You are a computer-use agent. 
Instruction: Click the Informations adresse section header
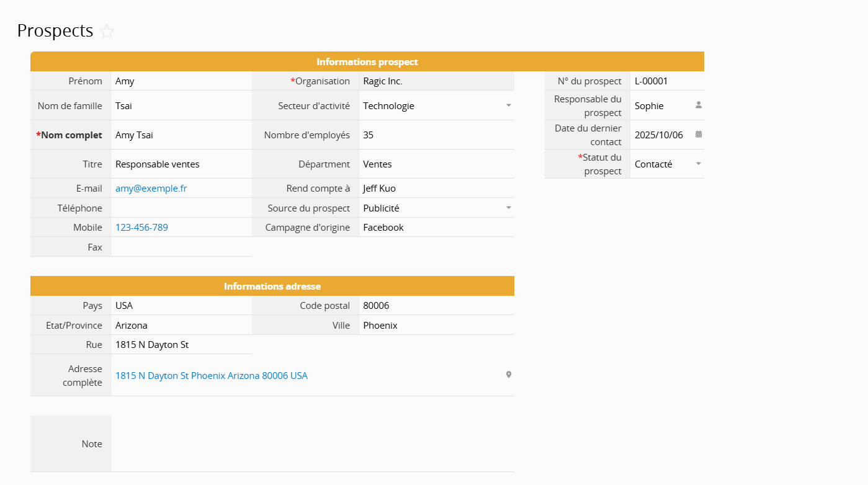coord(272,287)
